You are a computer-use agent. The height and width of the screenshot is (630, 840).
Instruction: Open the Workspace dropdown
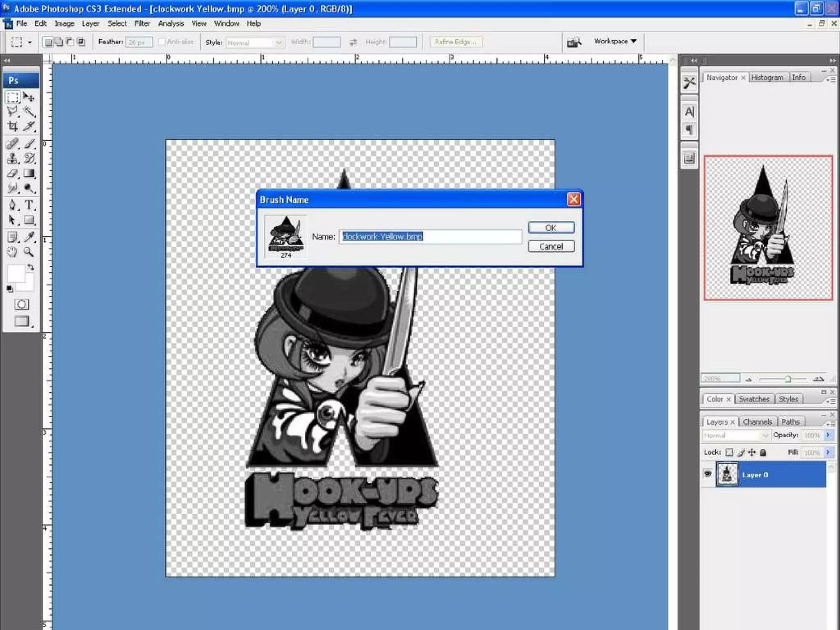615,41
